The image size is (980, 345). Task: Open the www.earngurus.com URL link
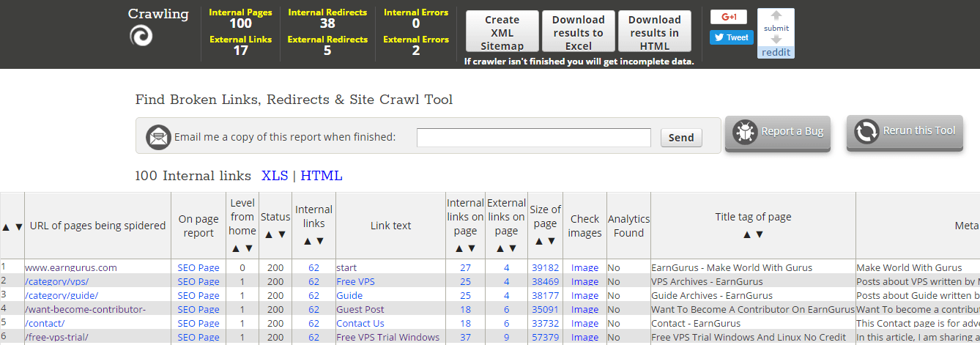click(71, 268)
